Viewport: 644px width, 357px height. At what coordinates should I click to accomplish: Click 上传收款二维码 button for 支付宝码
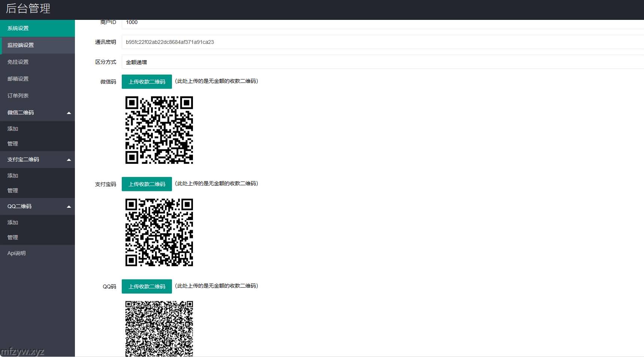coord(147,184)
